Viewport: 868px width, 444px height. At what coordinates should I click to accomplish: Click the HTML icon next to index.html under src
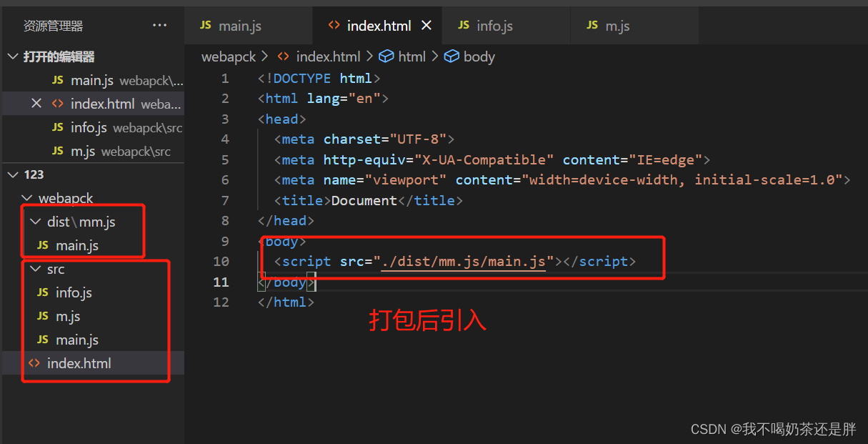(34, 362)
